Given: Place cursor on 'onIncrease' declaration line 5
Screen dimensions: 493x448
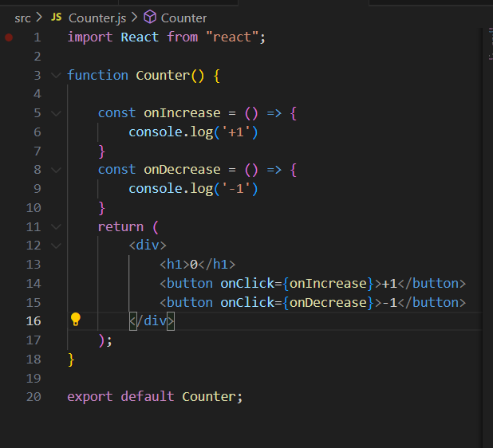Looking at the screenshot, I should click(182, 113).
